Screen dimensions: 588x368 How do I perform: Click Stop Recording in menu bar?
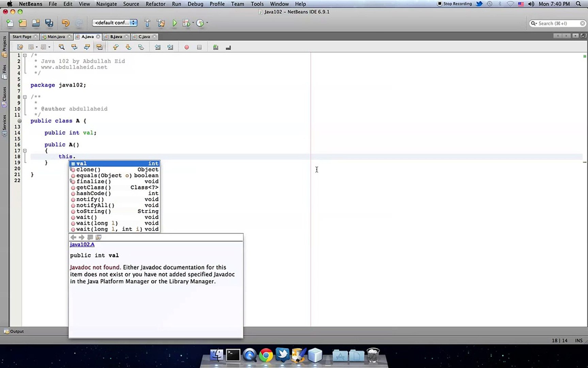455,4
